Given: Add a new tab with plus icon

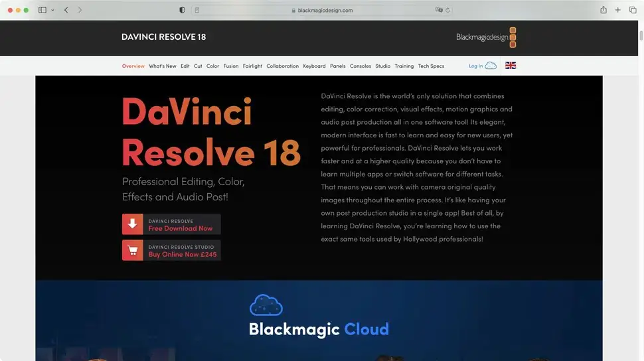Looking at the screenshot, I should point(617,10).
